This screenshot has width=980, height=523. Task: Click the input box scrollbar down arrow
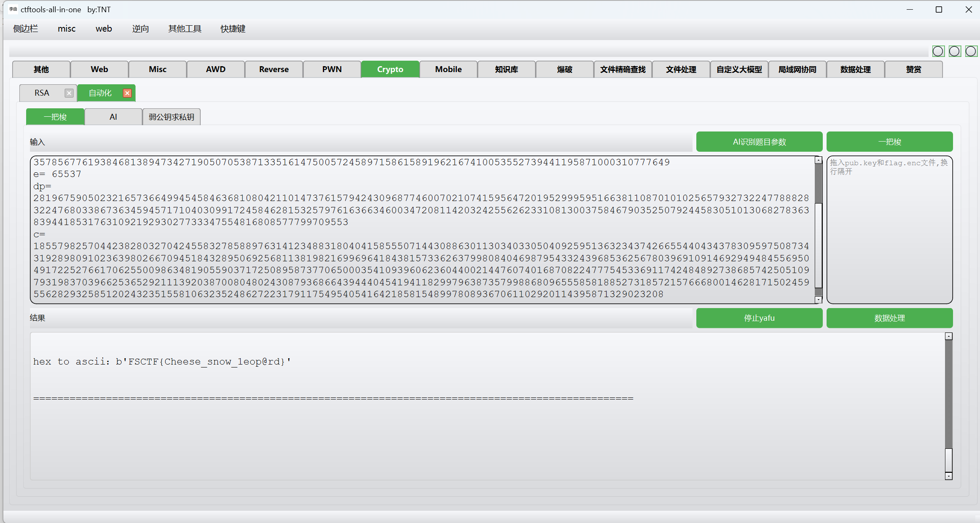[818, 300]
